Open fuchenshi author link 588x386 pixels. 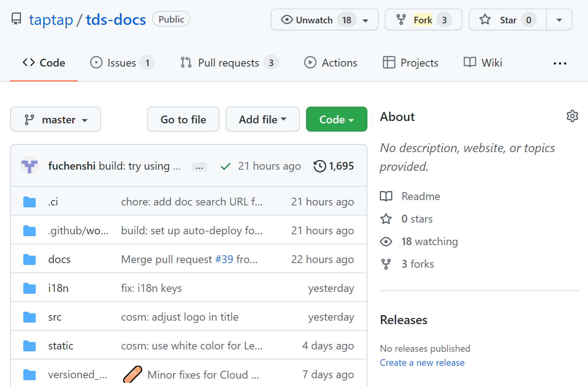click(72, 166)
